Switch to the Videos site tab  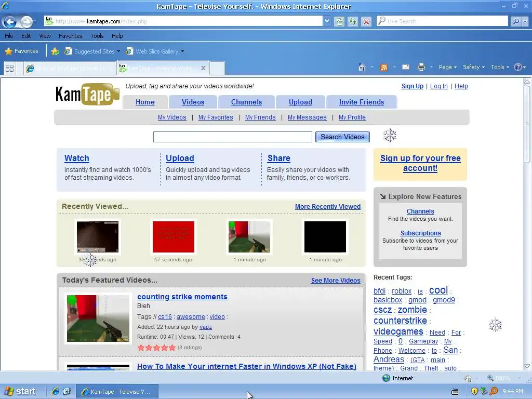193,102
